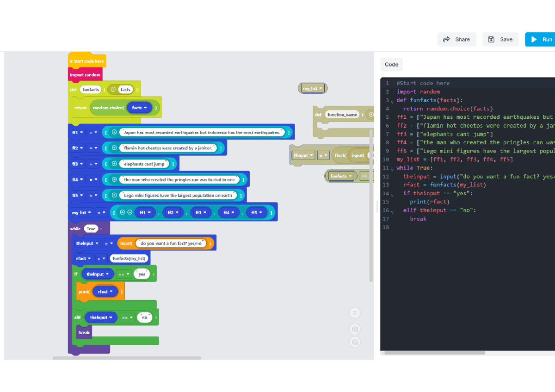Click the plus icon in my list block

tap(123, 213)
